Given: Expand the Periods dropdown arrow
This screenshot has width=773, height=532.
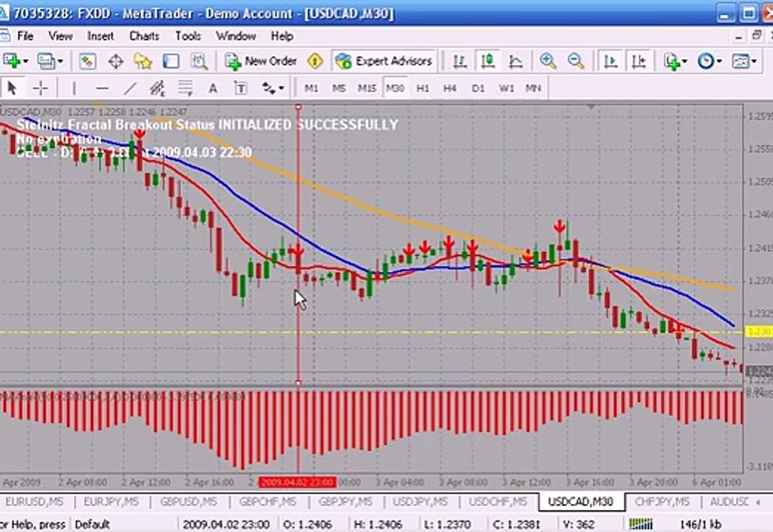Looking at the screenshot, I should tap(719, 61).
